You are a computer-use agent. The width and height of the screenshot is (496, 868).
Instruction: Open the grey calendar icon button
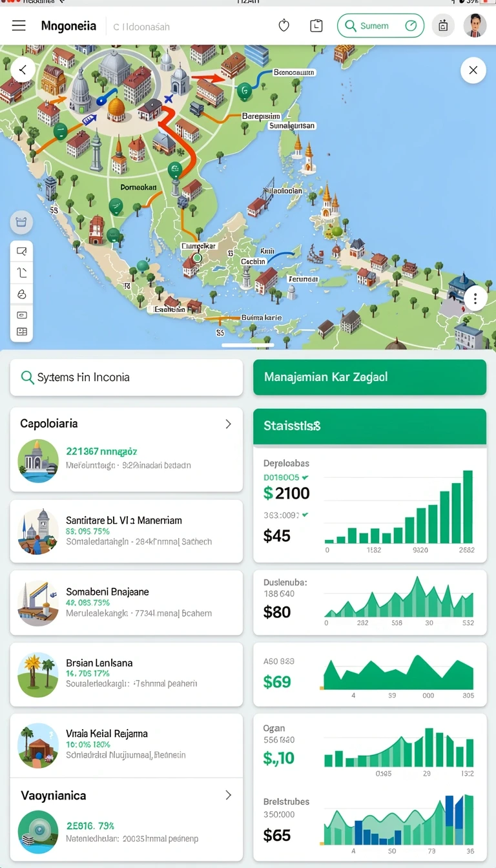click(443, 26)
